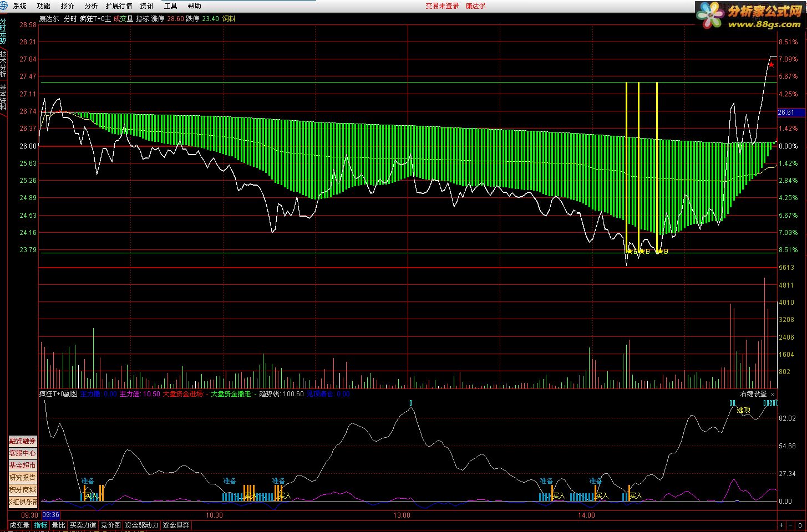Select the 指标 bottom tab
The height and width of the screenshot is (532, 807).
click(x=40, y=525)
